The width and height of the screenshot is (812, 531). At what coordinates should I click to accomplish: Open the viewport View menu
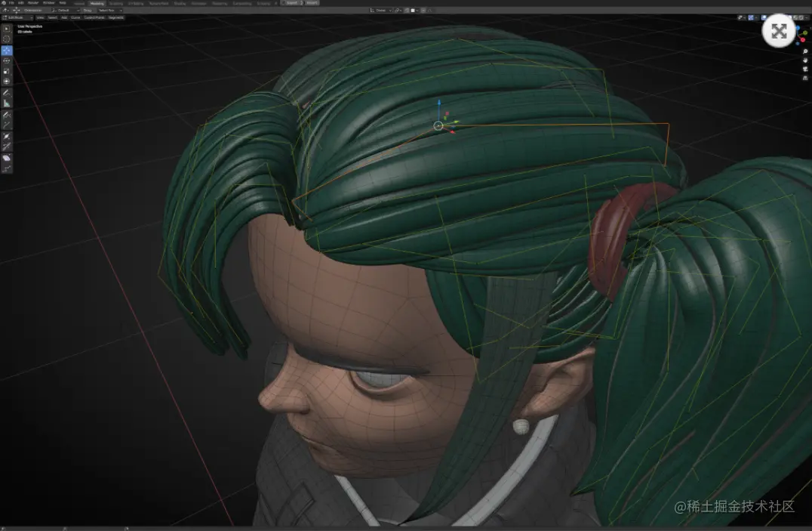pyautogui.click(x=40, y=17)
